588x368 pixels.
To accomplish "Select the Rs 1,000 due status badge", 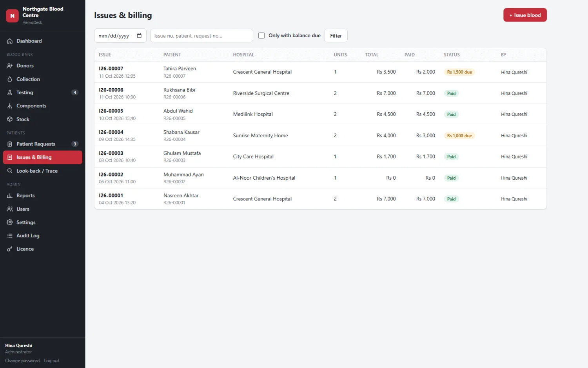I will tap(459, 136).
